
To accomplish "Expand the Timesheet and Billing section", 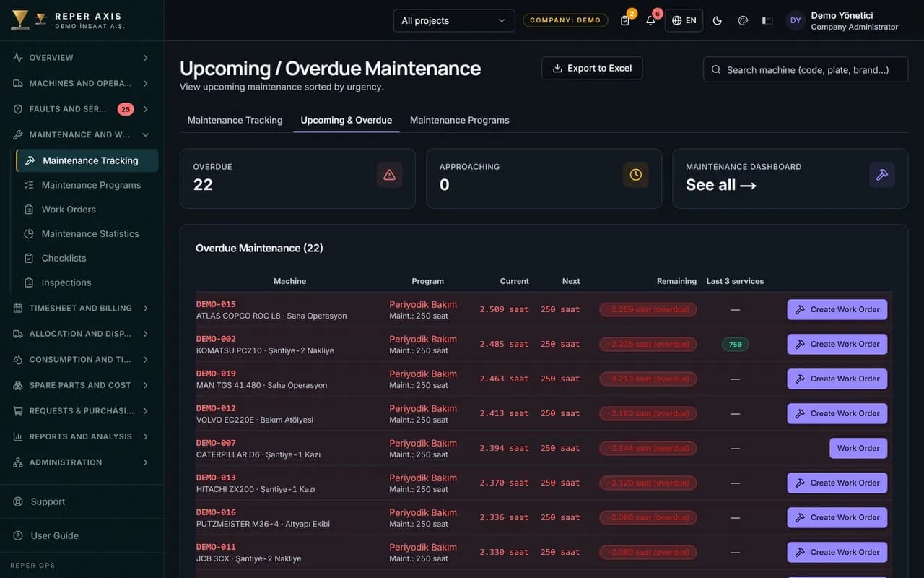I will tap(82, 308).
